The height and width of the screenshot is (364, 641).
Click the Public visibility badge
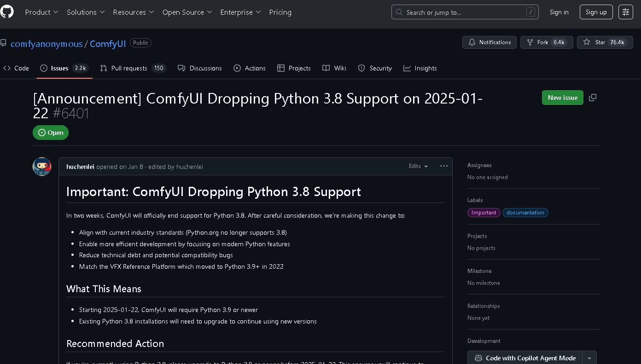pyautogui.click(x=140, y=43)
